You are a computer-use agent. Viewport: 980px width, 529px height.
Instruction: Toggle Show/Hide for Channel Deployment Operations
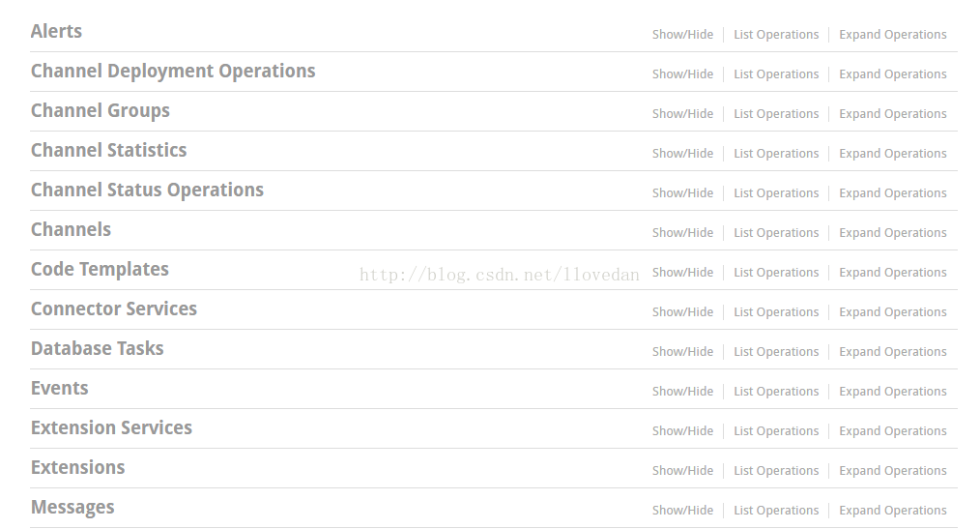pyautogui.click(x=682, y=74)
